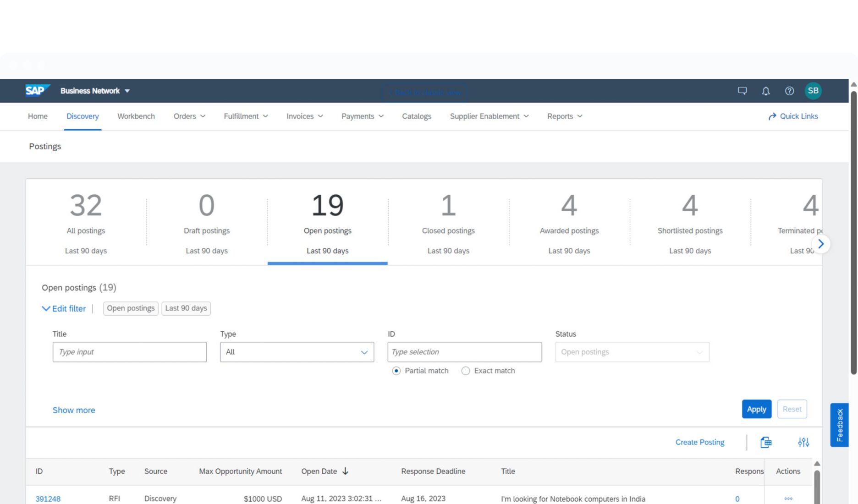Open the notifications bell
Viewport: 858px width, 504px height.
765,91
